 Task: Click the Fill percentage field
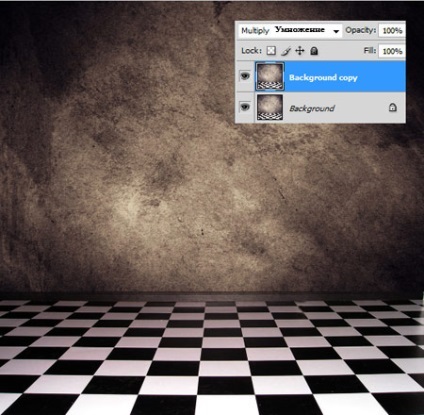tap(392, 51)
